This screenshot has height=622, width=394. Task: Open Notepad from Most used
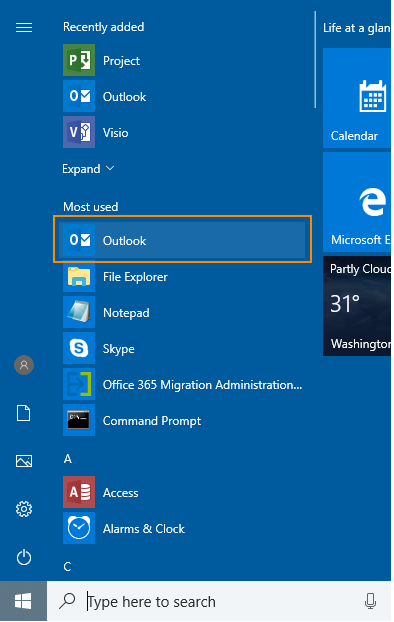[x=183, y=312]
